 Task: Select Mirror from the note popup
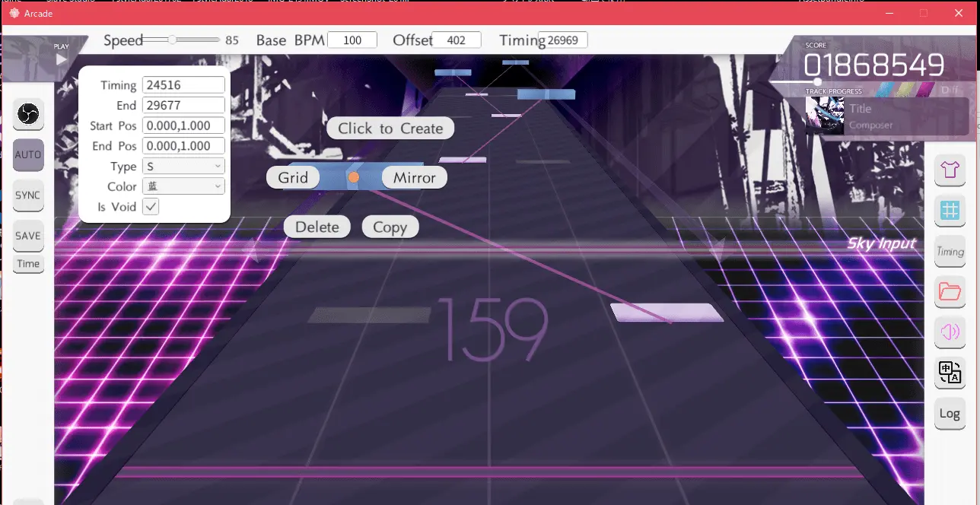[414, 178]
